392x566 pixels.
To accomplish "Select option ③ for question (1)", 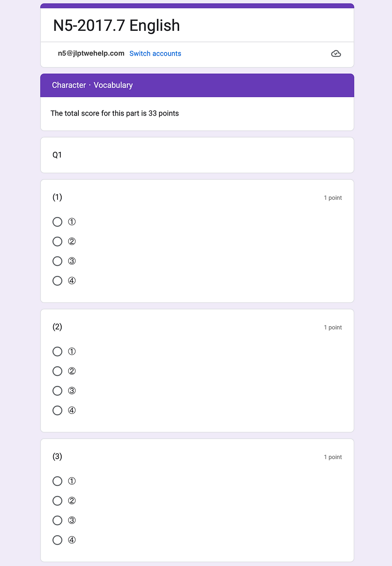I will click(58, 261).
